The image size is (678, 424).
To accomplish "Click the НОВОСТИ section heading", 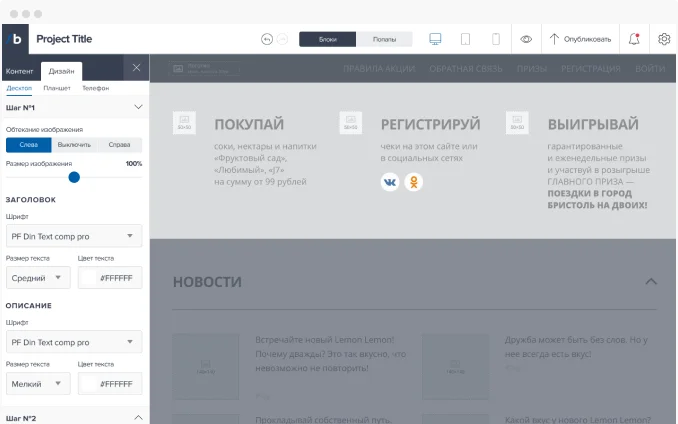I will (207, 282).
